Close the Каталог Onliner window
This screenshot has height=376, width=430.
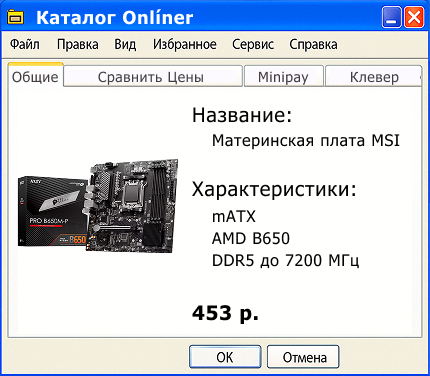pyautogui.click(x=414, y=18)
